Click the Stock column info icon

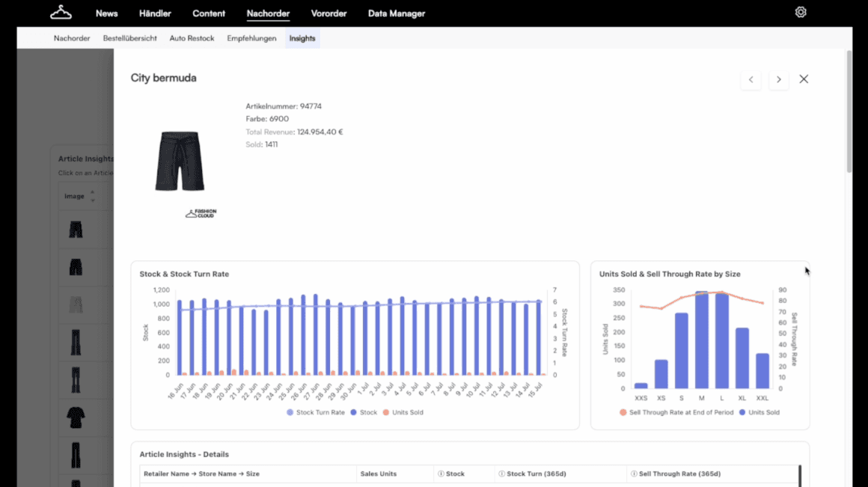pyautogui.click(x=441, y=474)
